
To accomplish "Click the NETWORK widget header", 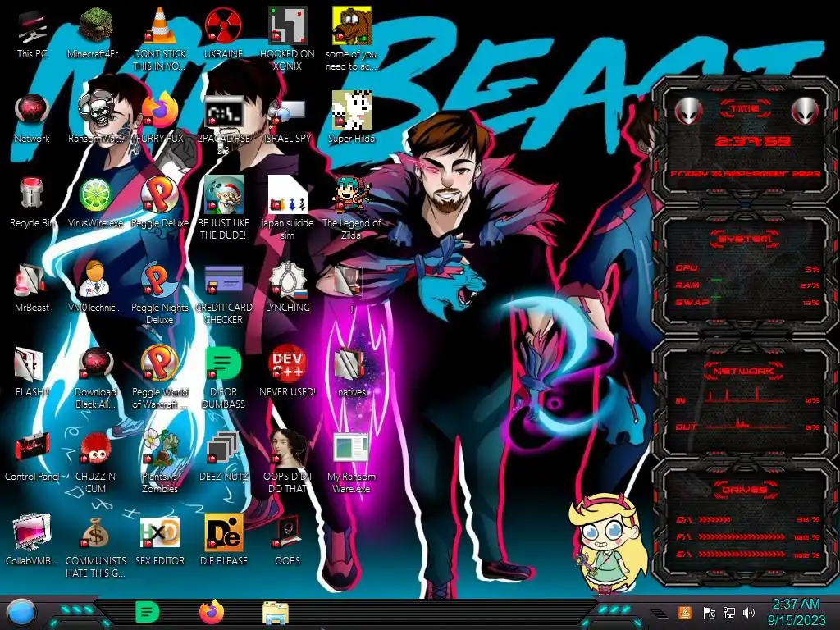I will coord(744,370).
